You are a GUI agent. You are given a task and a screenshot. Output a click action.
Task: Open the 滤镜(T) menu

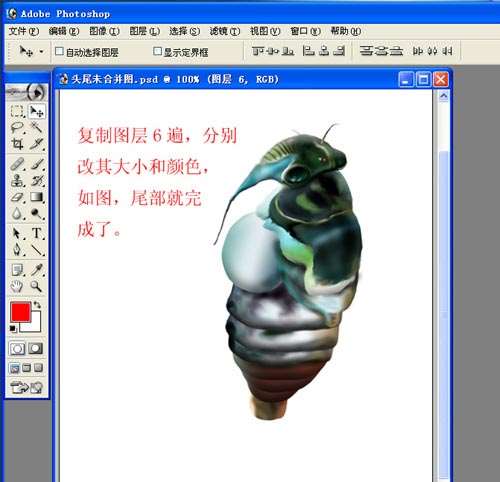225,31
